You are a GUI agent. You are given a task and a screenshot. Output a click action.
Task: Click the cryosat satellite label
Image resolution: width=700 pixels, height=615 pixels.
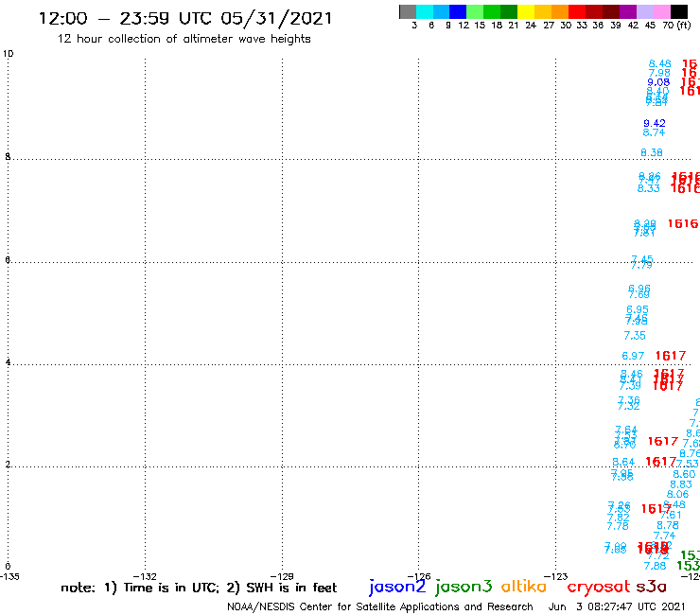coord(598,588)
